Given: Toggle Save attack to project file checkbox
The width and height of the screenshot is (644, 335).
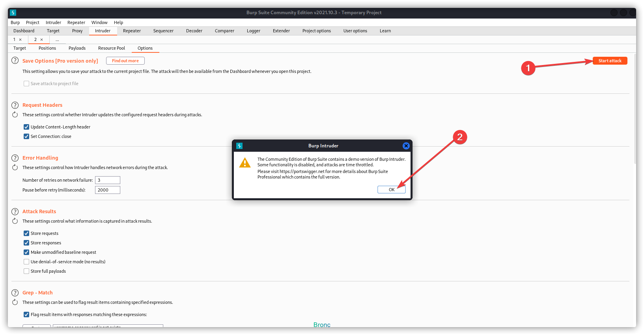Looking at the screenshot, I should (26, 84).
